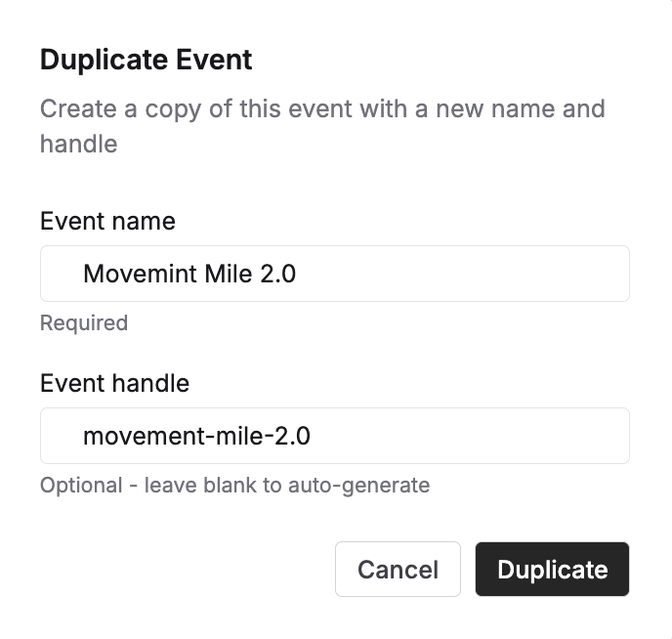Viewport: 672px width, 639px height.
Task: Click the 'Optional - leave blank to auto-generate' hint
Action: click(x=234, y=486)
